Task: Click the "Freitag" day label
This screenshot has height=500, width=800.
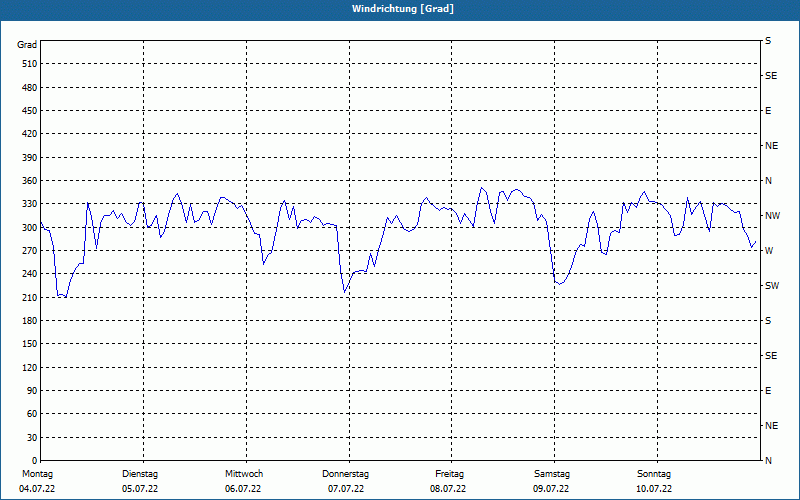Action: tap(449, 474)
